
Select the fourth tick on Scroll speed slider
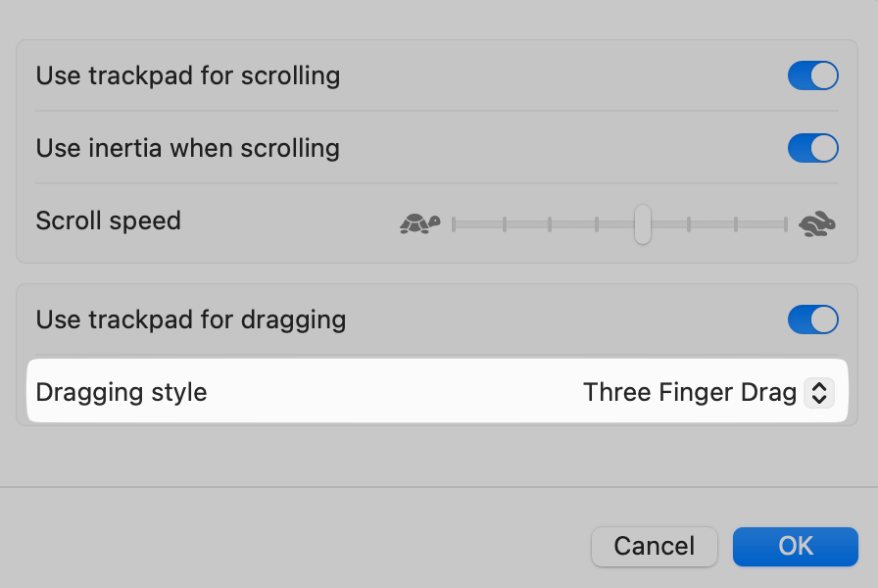tap(597, 224)
